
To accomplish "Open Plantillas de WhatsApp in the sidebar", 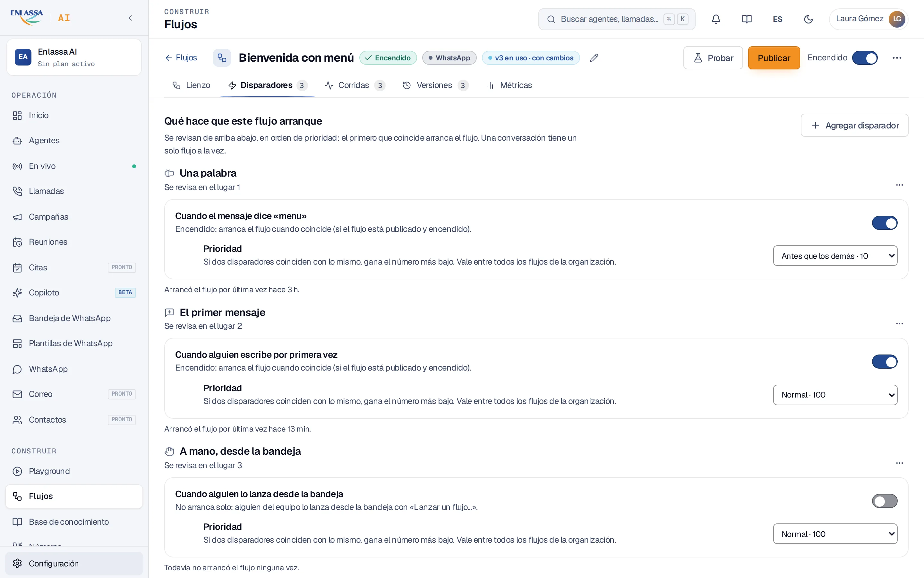I will 74,343.
